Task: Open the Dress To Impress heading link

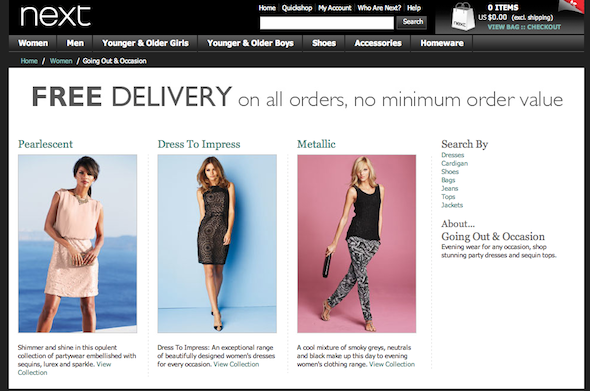Action: point(199,144)
